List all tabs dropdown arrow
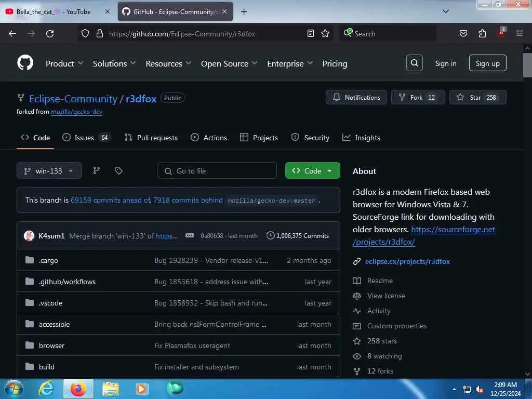Image resolution: width=532 pixels, height=399 pixels. (445, 11)
